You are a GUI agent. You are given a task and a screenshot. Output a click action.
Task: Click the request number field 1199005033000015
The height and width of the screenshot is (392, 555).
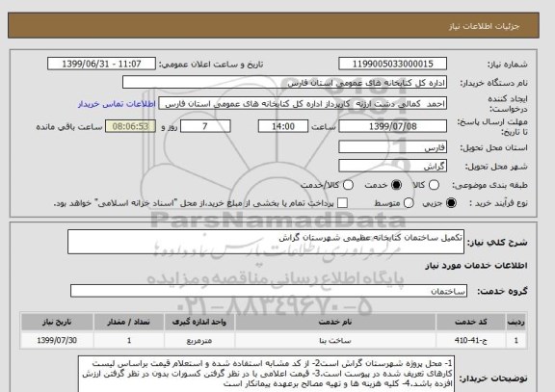pyautogui.click(x=392, y=64)
